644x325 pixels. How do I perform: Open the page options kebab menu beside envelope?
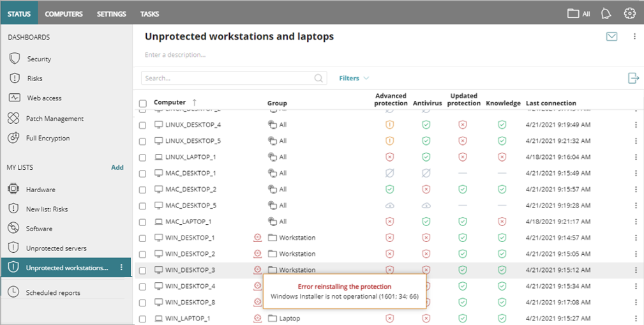pos(634,36)
